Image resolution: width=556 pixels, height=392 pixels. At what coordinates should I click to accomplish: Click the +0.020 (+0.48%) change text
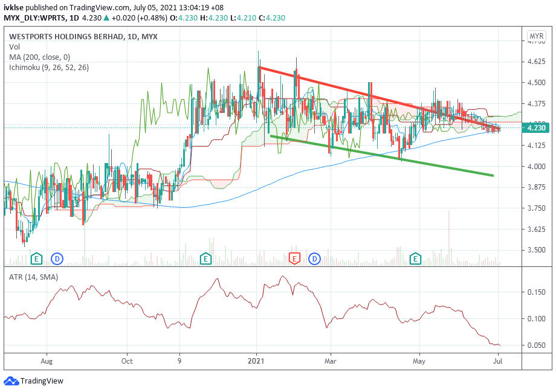pyautogui.click(x=139, y=18)
